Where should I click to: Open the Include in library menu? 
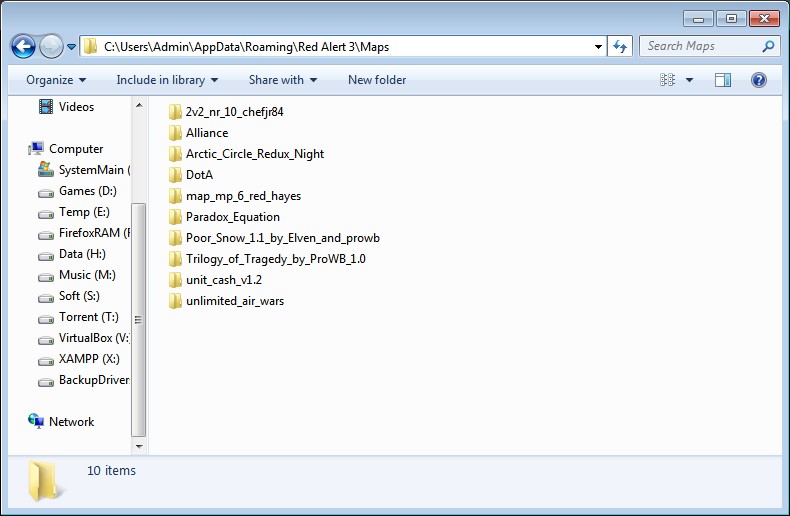167,80
